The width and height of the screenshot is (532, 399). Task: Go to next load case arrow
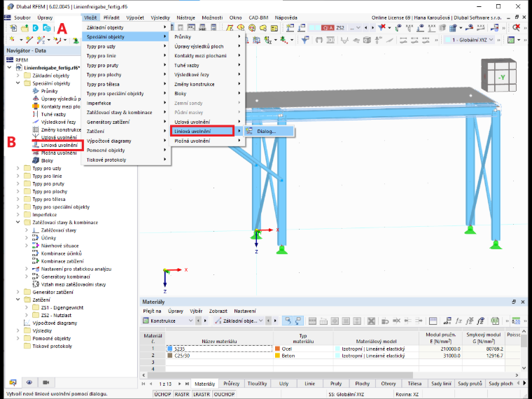pyautogui.click(x=372, y=28)
